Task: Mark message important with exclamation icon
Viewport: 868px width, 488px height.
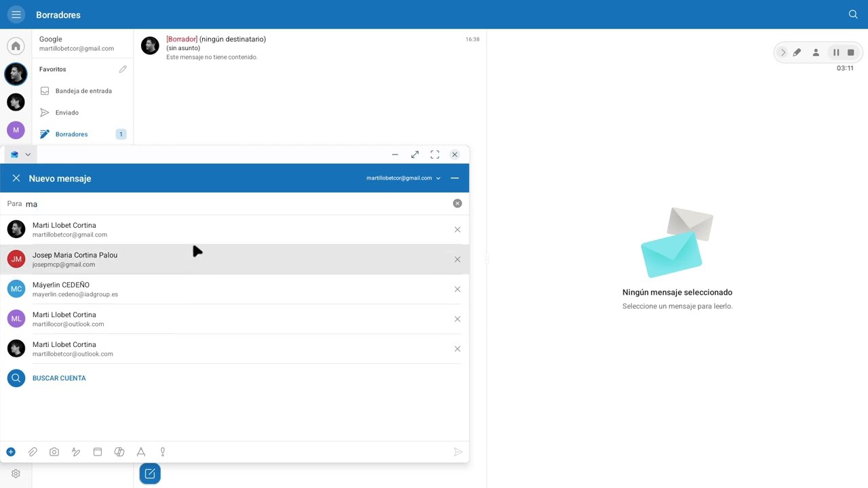Action: pyautogui.click(x=163, y=452)
